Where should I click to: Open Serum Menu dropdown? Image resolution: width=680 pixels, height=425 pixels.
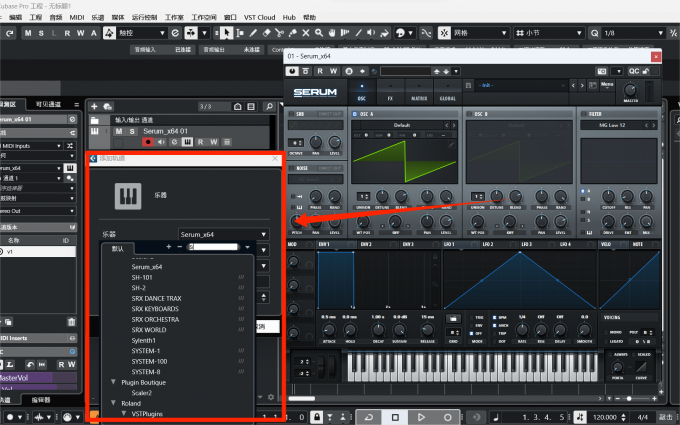(x=607, y=85)
